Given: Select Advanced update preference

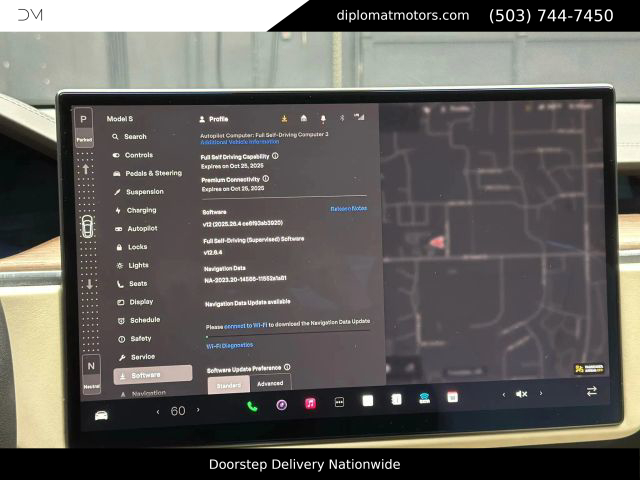Looking at the screenshot, I should [270, 384].
